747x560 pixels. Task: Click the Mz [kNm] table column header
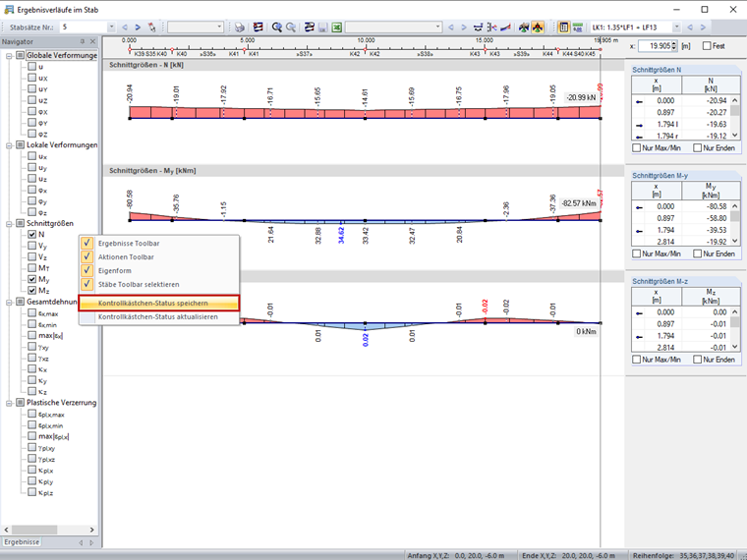[x=711, y=296]
